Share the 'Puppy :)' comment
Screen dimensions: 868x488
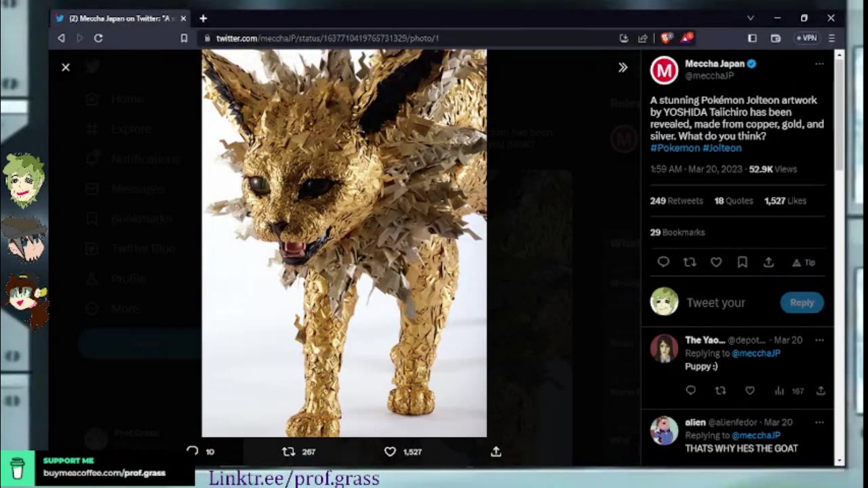point(821,390)
